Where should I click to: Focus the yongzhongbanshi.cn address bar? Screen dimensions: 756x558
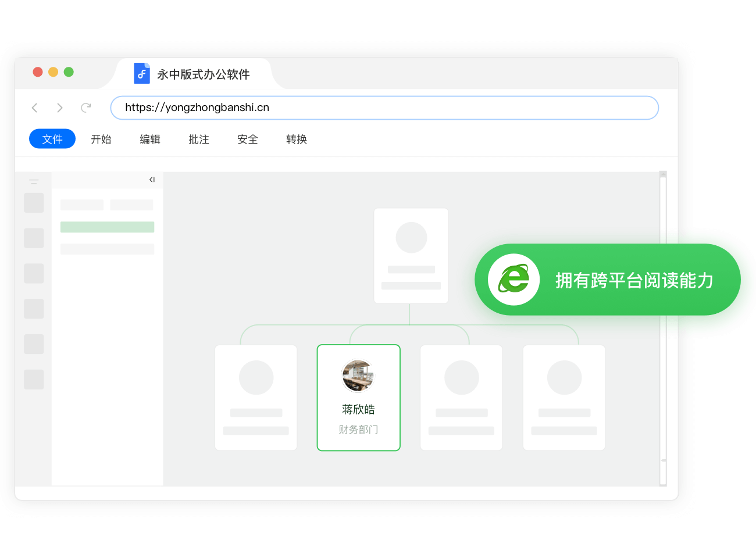[x=384, y=108]
